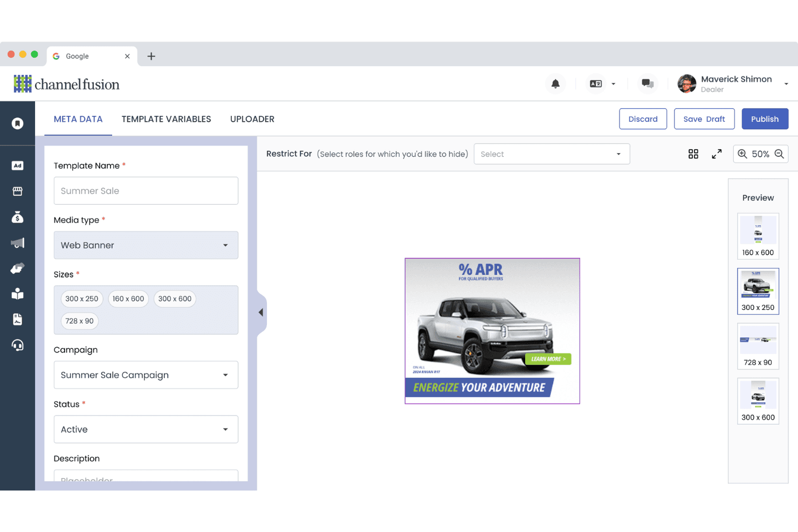Image resolution: width=798 pixels, height=532 pixels.
Task: Open the report document icon in sidebar
Action: (18, 320)
